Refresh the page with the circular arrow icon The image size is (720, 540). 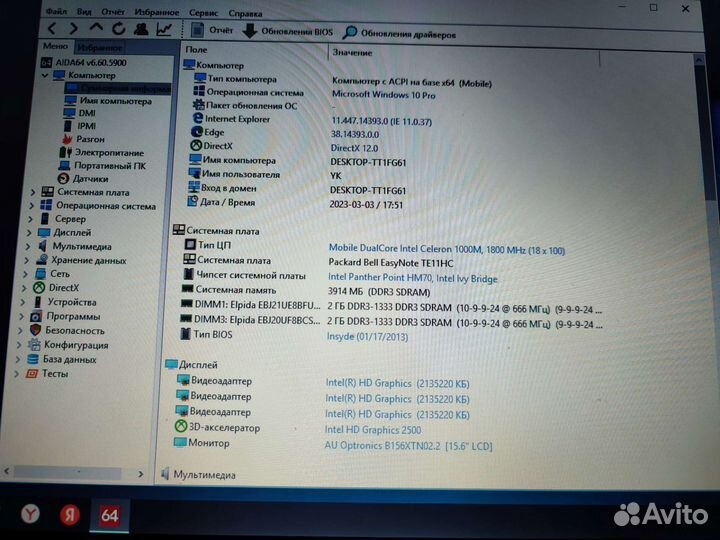click(x=118, y=29)
